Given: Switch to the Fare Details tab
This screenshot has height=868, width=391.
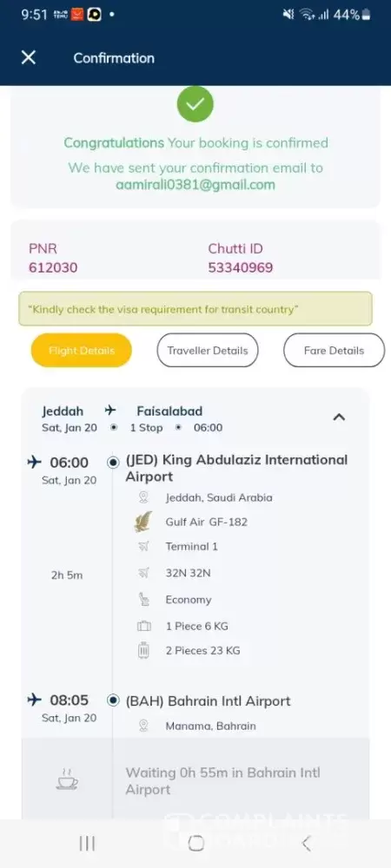Looking at the screenshot, I should pyautogui.click(x=334, y=351).
